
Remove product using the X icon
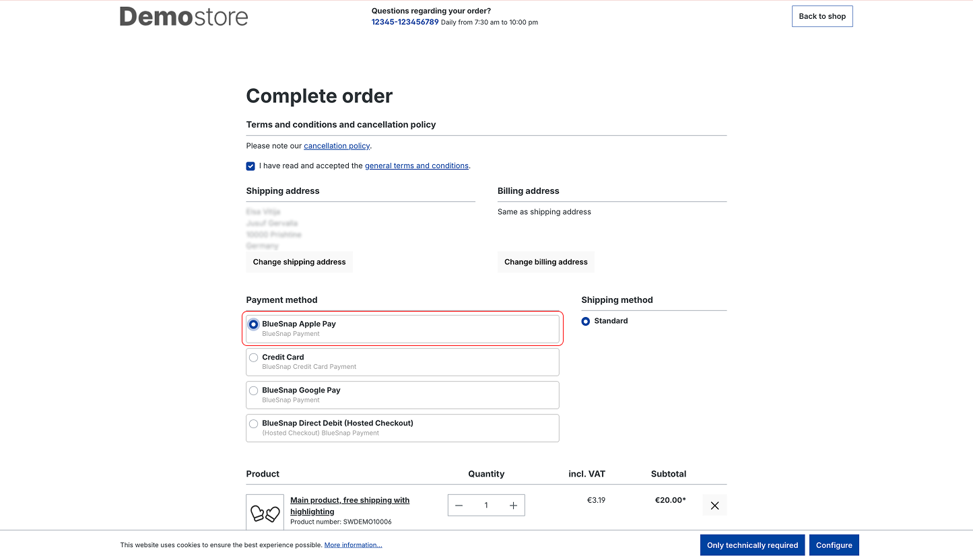(x=714, y=505)
